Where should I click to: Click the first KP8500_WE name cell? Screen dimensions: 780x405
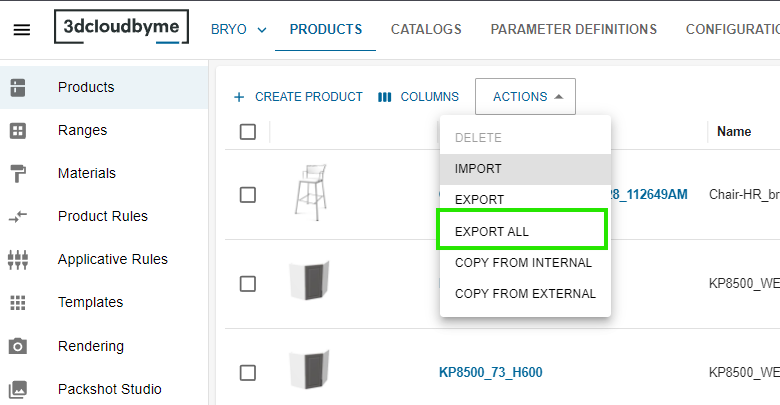tap(744, 284)
